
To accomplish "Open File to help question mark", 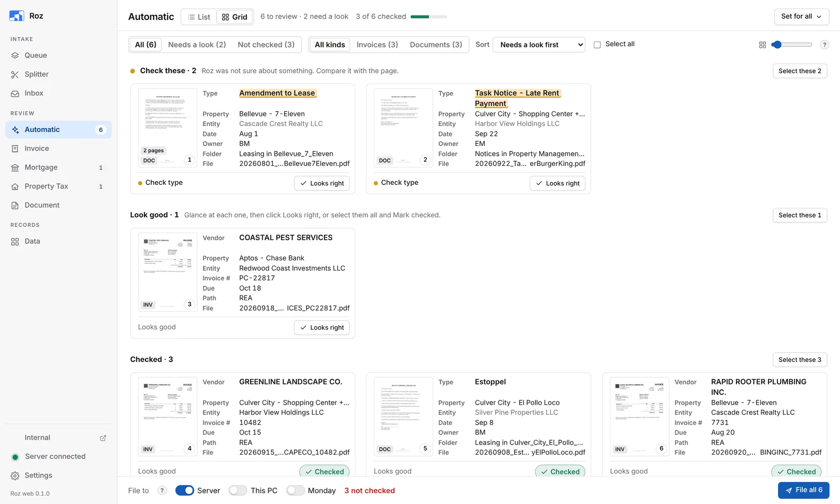I will pyautogui.click(x=162, y=490).
